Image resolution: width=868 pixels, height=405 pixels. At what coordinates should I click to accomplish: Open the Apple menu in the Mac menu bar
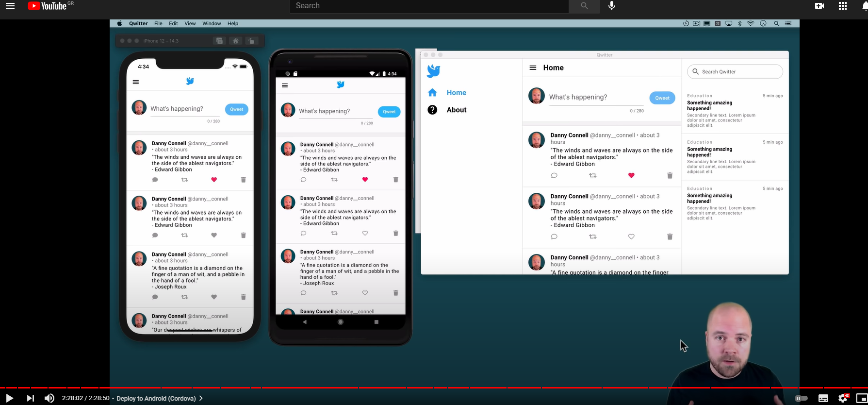pos(119,23)
